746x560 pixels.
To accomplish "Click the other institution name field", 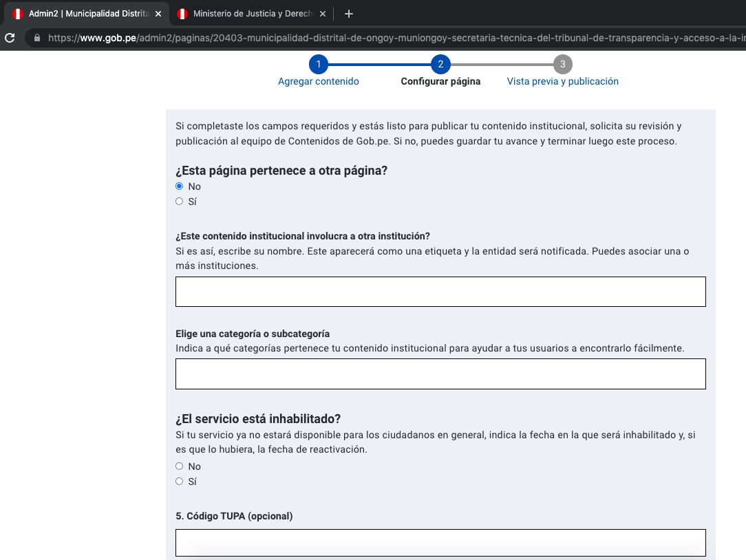I will pos(440,292).
